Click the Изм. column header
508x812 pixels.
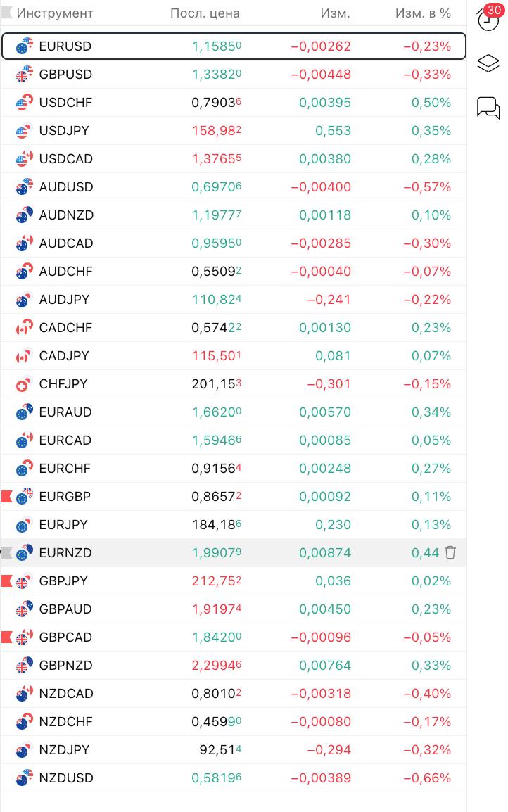(335, 13)
